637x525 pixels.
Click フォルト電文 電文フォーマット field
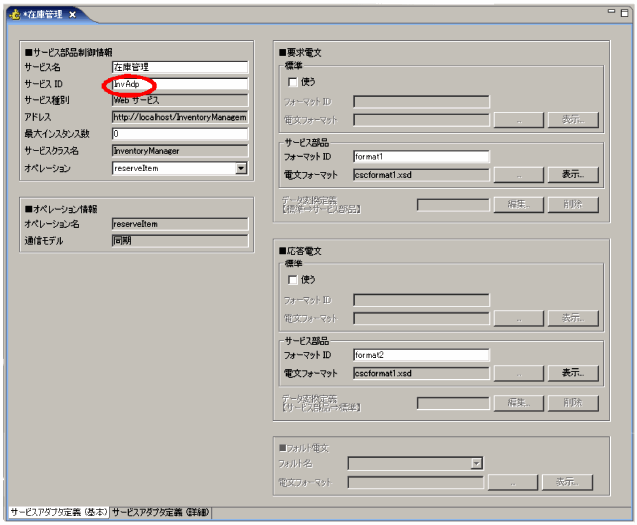point(416,482)
